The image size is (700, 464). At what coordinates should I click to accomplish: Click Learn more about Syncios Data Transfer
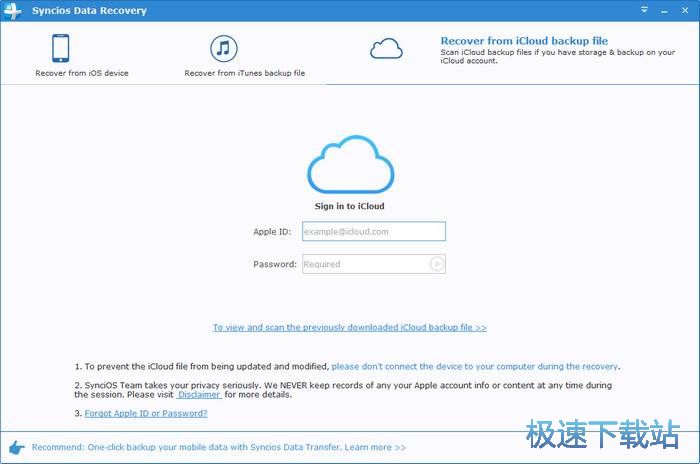point(375,447)
